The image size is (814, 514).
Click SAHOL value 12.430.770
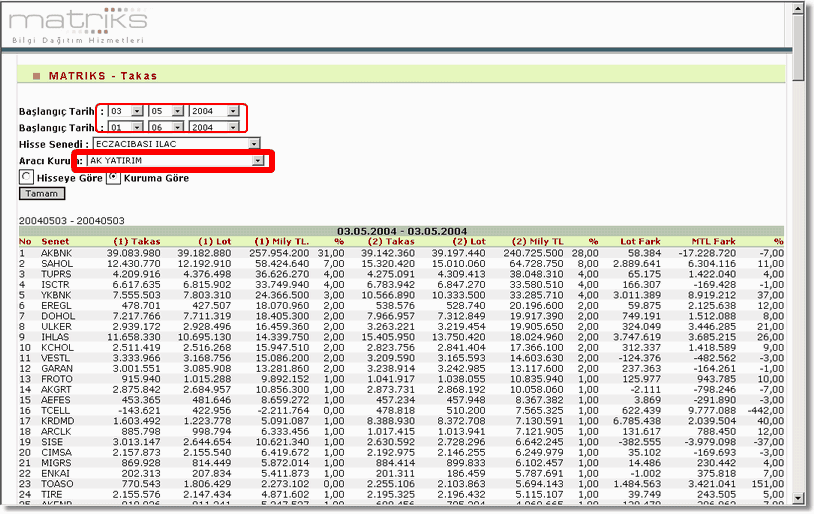pos(133,264)
